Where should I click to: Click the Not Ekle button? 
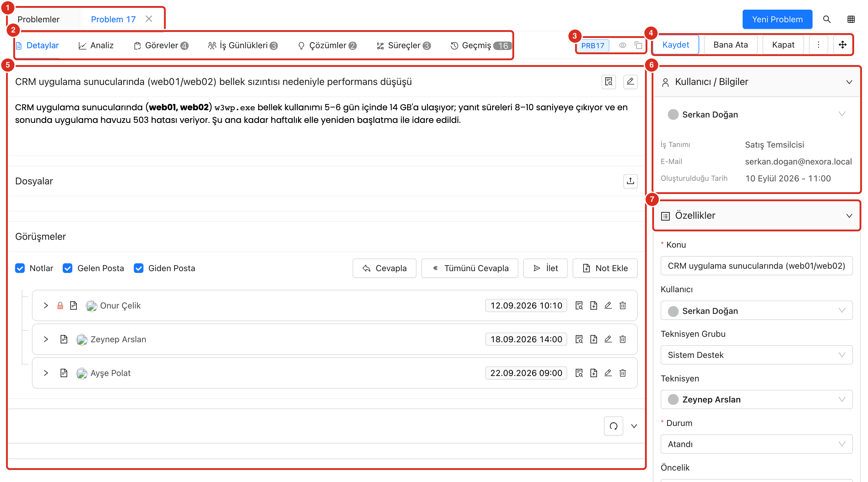(x=605, y=268)
